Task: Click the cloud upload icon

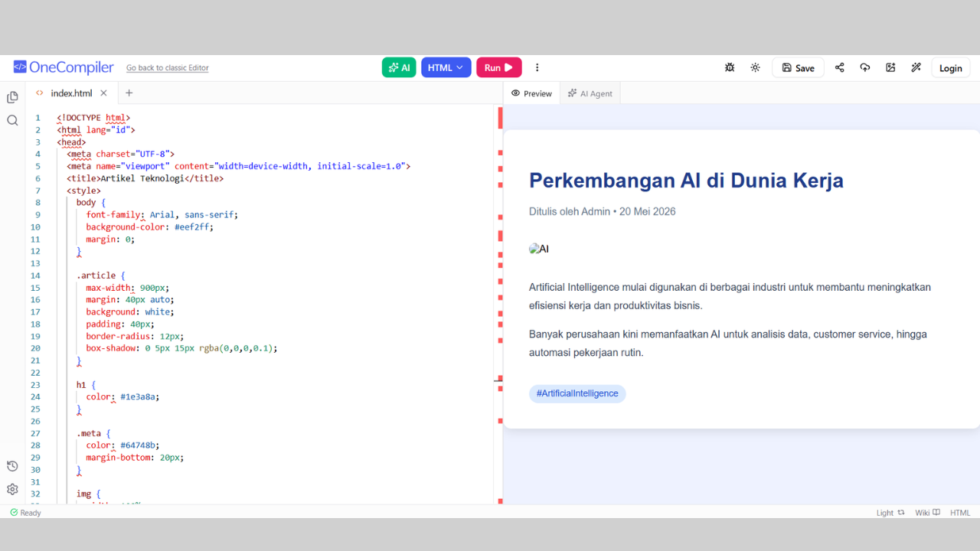Action: point(865,67)
